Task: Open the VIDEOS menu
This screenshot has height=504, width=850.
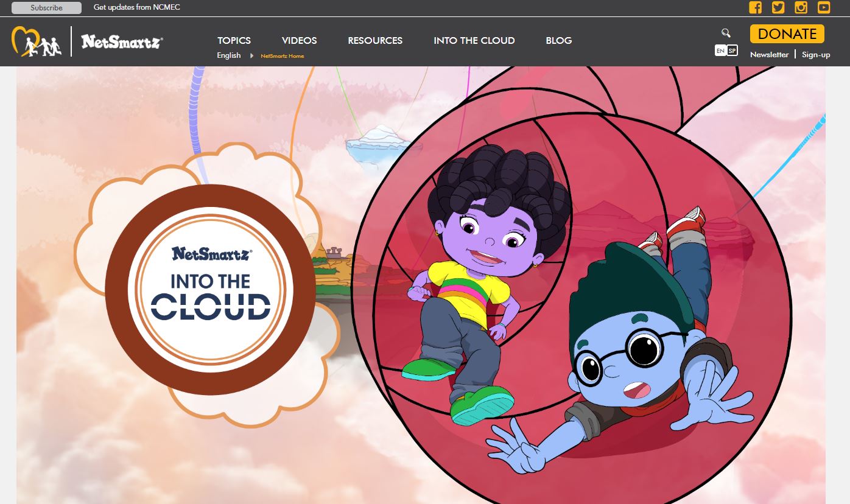Action: [299, 40]
